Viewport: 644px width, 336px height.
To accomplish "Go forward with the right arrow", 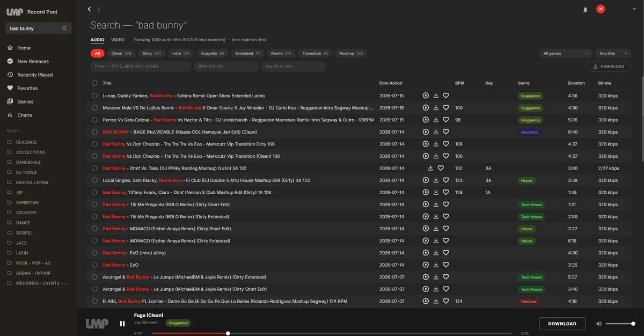I will pyautogui.click(x=99, y=9).
